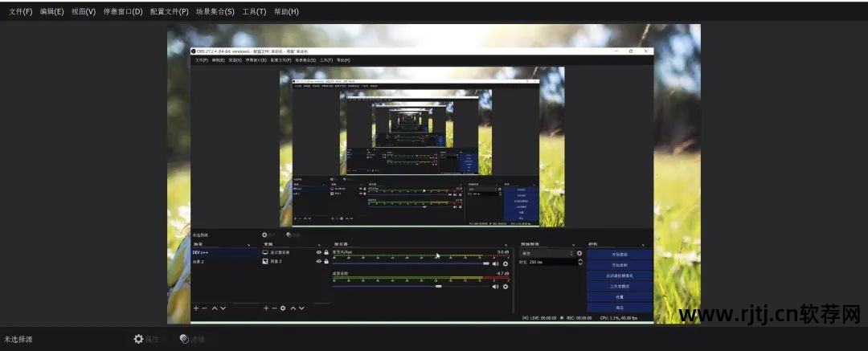Open 桌面音频 audio settings gear

coord(505,286)
